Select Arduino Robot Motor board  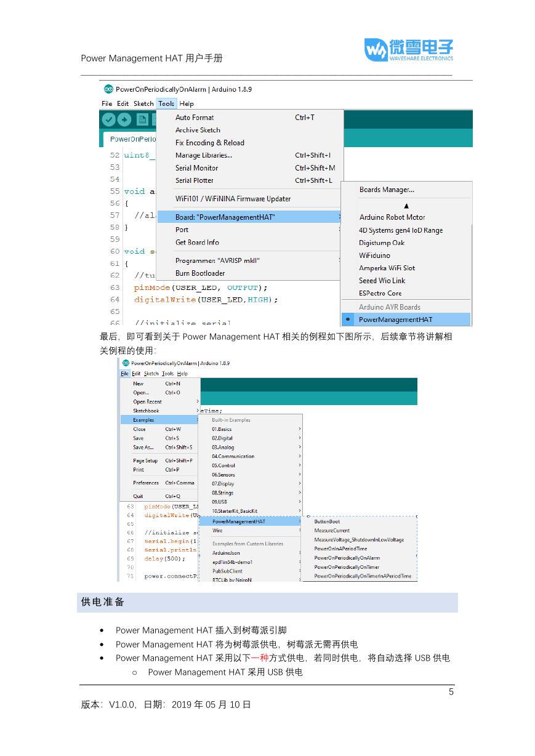coord(406,217)
